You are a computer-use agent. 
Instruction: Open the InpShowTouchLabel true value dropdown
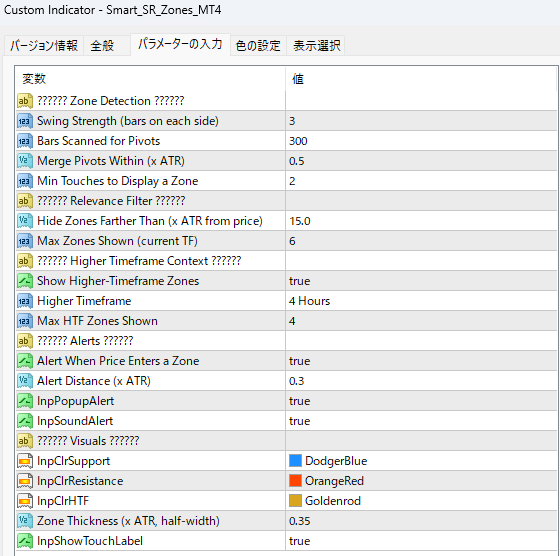tap(421, 541)
